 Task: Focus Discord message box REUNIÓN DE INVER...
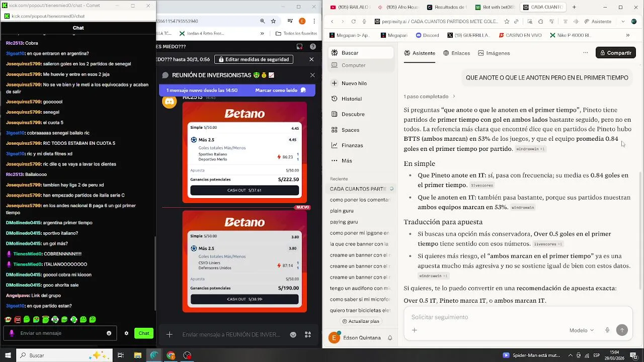231,334
